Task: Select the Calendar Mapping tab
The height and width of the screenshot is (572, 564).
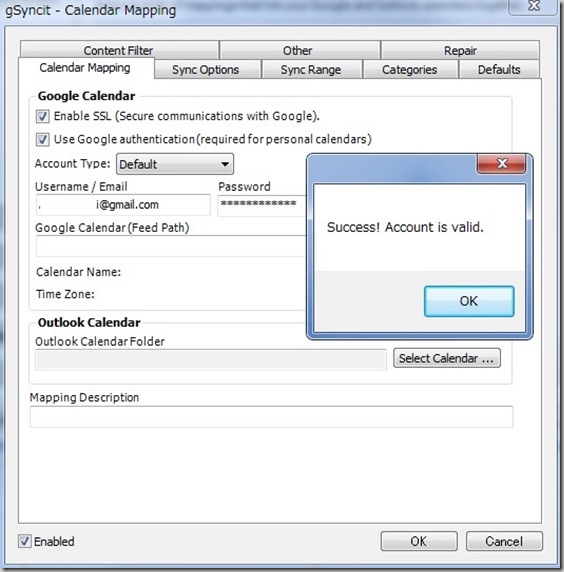Action: pyautogui.click(x=86, y=68)
